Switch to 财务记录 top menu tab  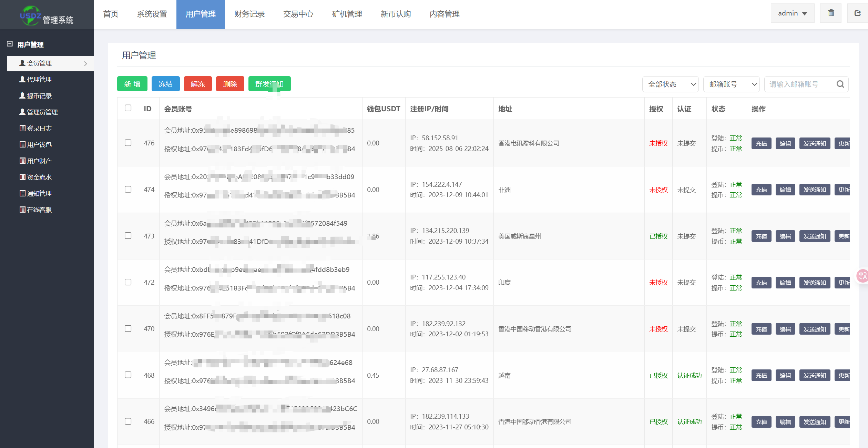249,14
